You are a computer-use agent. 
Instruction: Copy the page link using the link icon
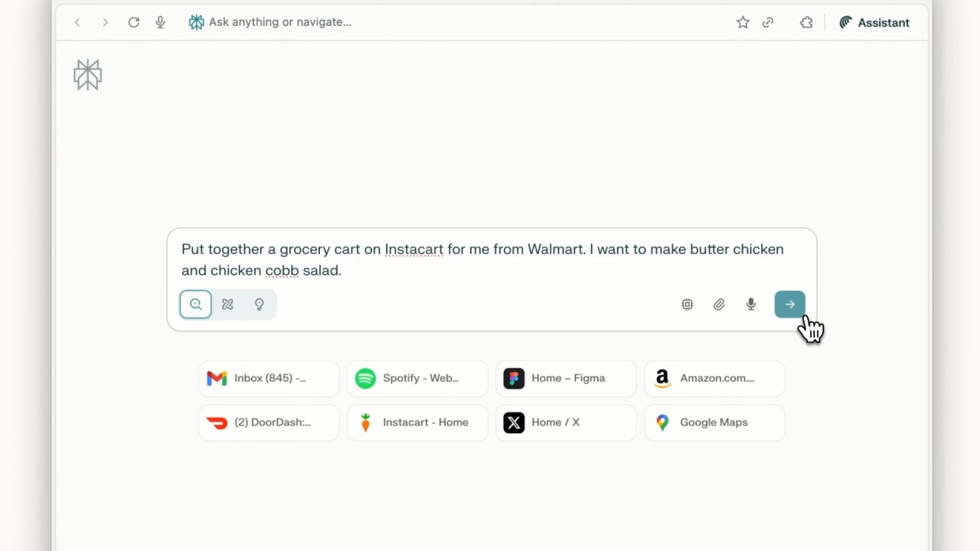pyautogui.click(x=768, y=22)
